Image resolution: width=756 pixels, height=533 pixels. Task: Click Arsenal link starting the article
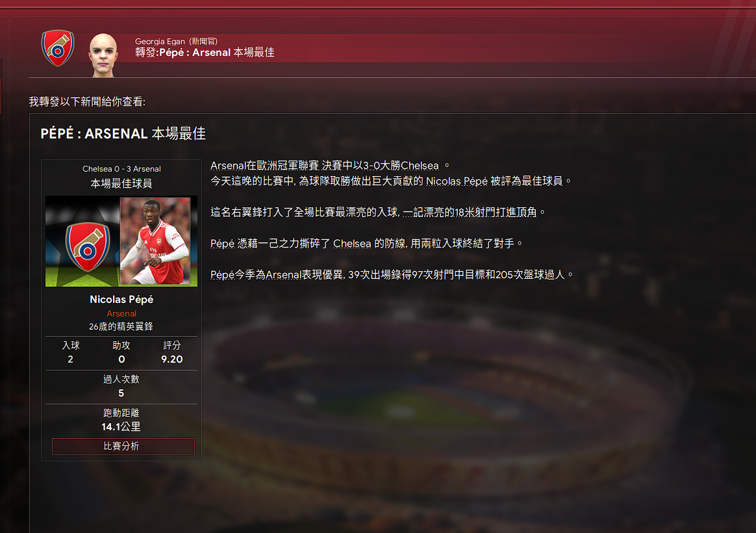[x=228, y=166]
